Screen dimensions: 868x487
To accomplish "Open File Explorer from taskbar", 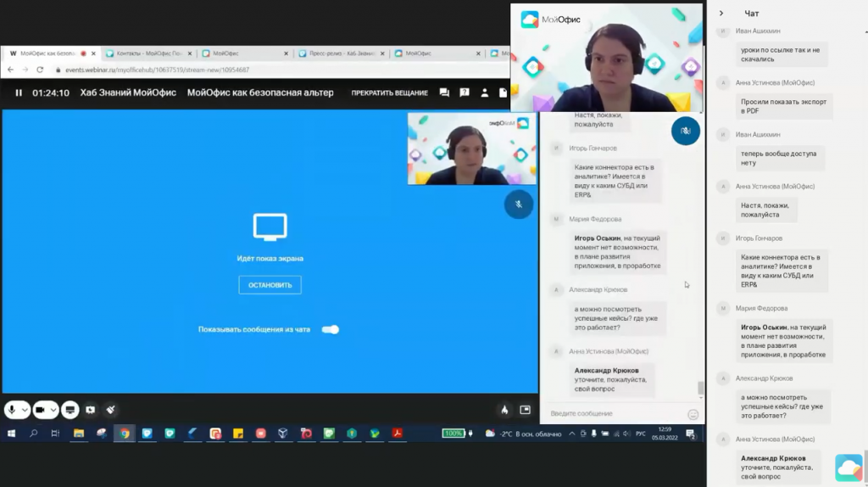I will [79, 434].
